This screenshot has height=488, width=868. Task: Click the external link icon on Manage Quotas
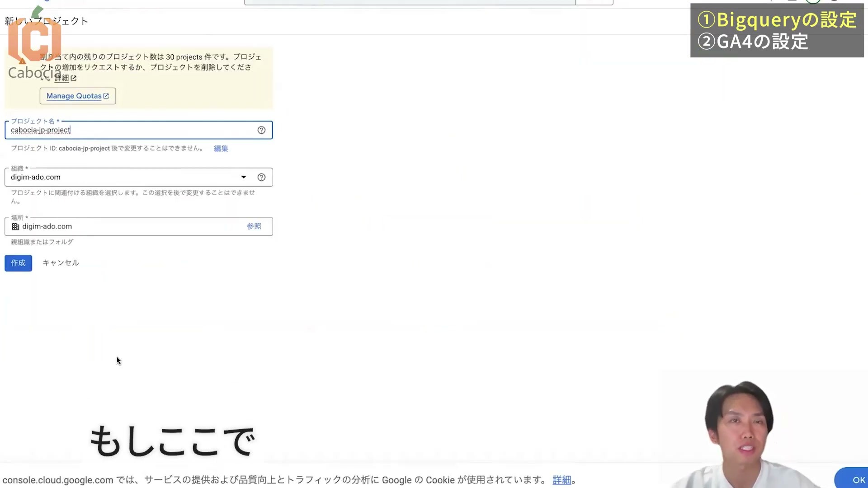click(x=106, y=96)
